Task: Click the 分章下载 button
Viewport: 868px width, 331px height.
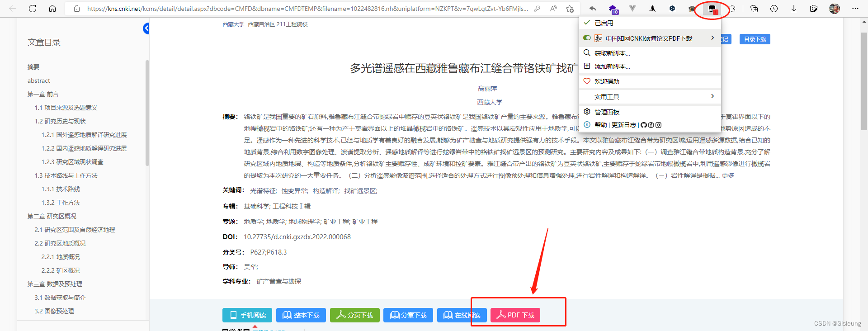Action: click(408, 315)
